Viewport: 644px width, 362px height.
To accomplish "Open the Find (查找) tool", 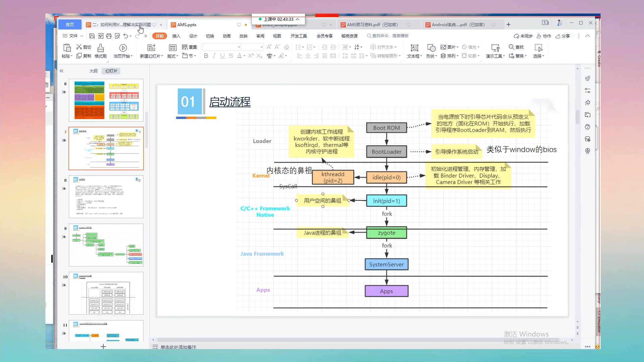I will pos(516,47).
